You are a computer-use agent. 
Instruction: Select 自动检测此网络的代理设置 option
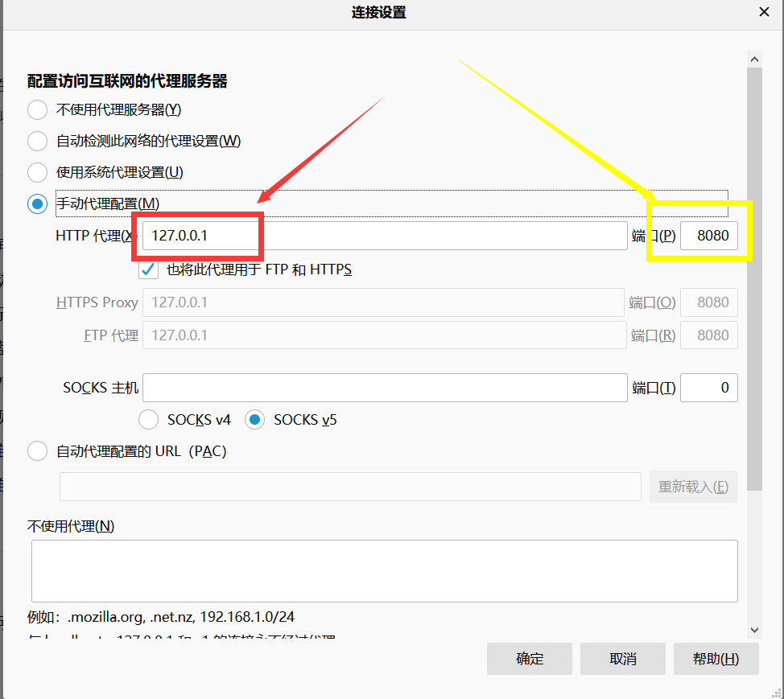pyautogui.click(x=37, y=141)
